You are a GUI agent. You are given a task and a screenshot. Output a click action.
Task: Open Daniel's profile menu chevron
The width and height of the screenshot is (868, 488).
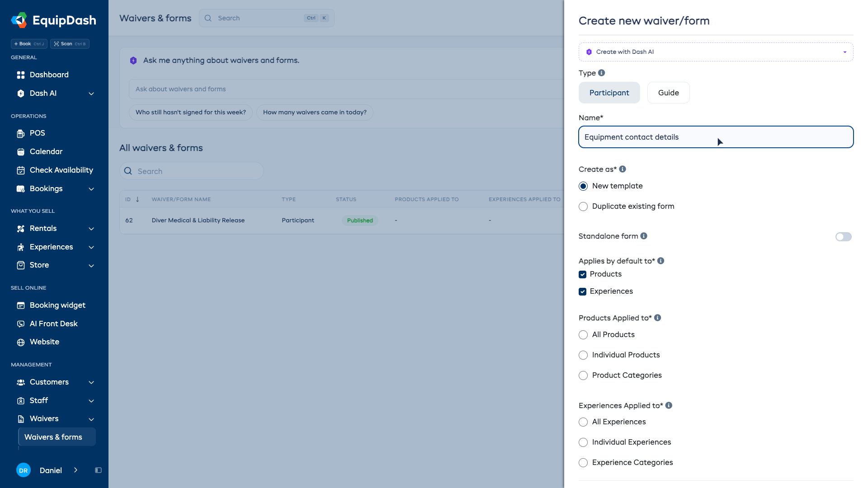pos(75,470)
